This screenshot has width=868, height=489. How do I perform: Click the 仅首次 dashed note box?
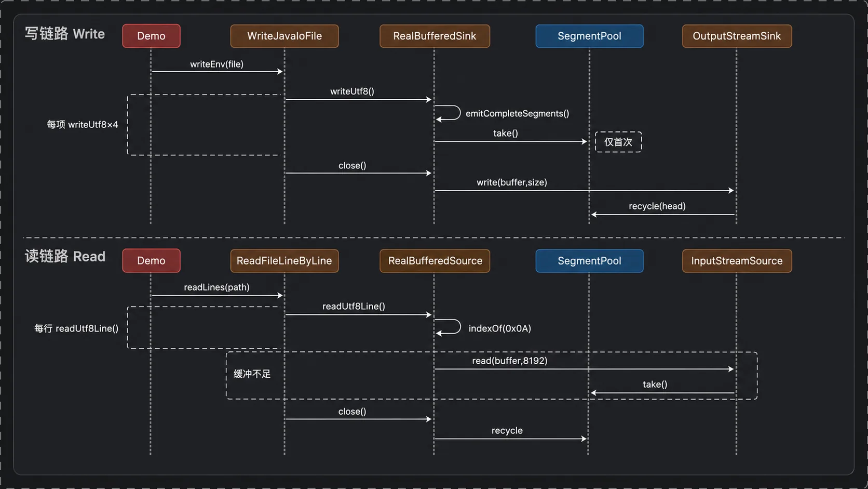pyautogui.click(x=618, y=142)
